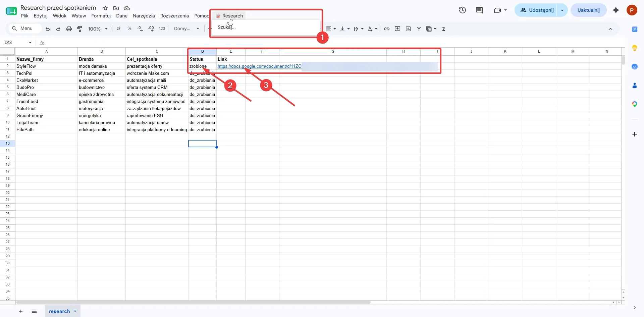Open vertical align dropdown

point(345,29)
